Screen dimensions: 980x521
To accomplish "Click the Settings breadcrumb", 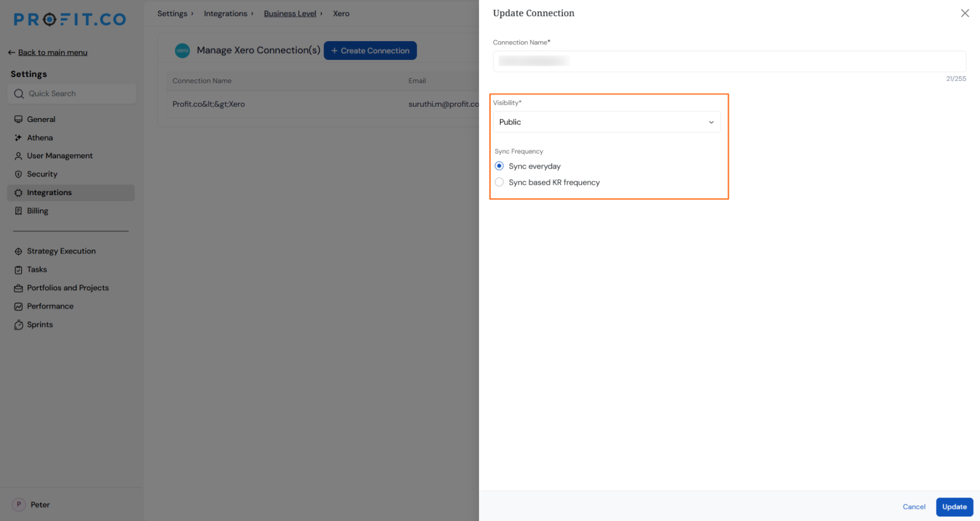I will coord(172,14).
